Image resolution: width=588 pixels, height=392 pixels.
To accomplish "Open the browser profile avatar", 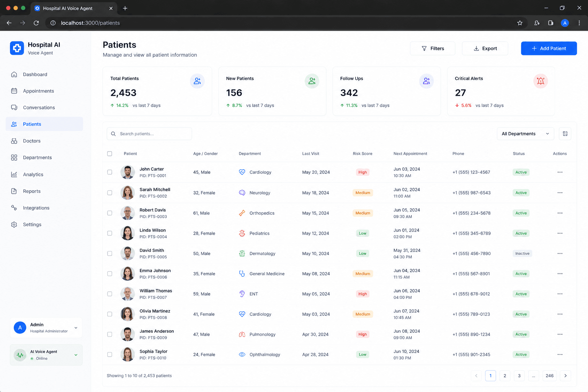I will point(565,23).
